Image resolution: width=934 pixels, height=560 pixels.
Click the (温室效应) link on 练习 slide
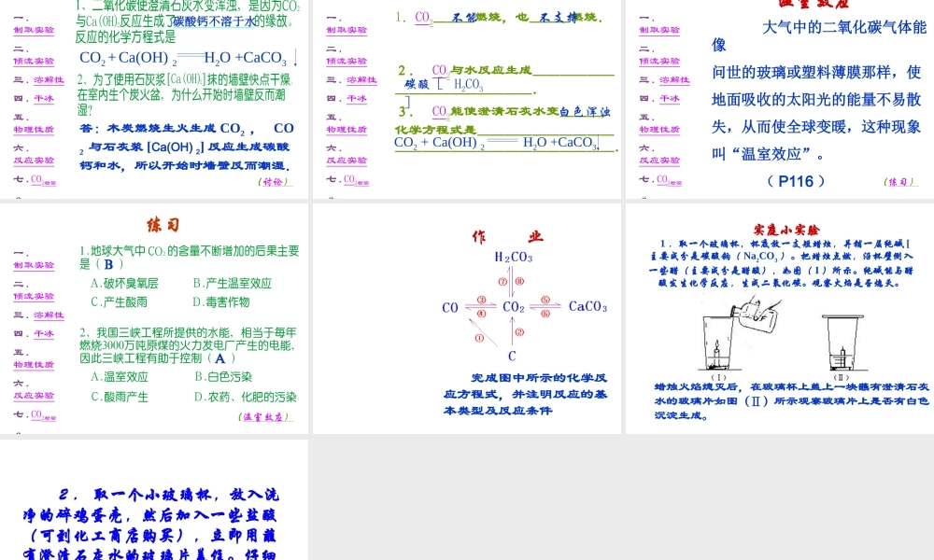point(265,416)
